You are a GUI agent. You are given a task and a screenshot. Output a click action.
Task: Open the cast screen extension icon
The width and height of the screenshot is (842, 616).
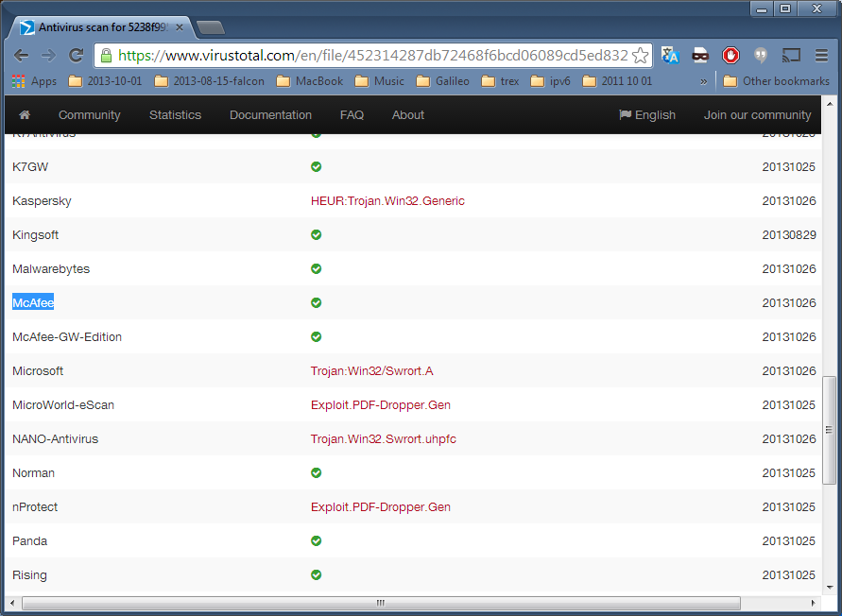[791, 56]
